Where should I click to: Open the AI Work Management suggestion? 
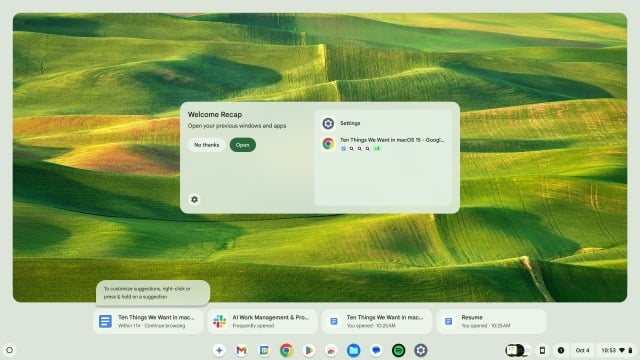pos(262,321)
